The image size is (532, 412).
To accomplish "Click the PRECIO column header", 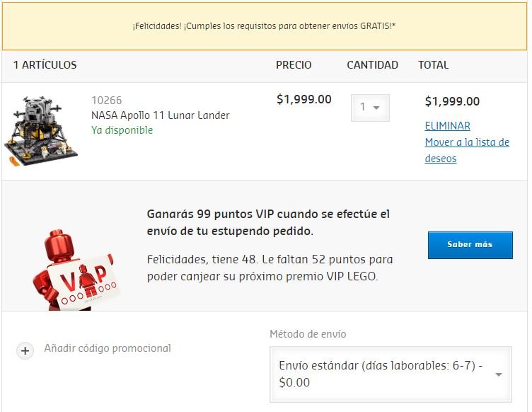I will click(x=294, y=65).
